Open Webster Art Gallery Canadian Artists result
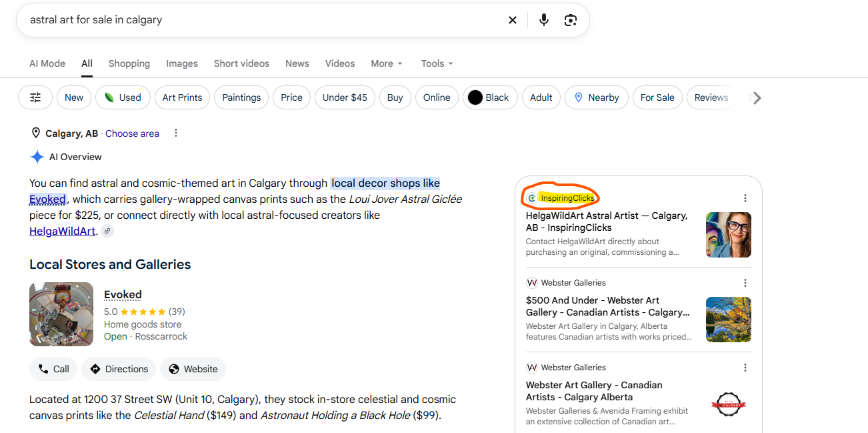The image size is (868, 433). [x=594, y=391]
